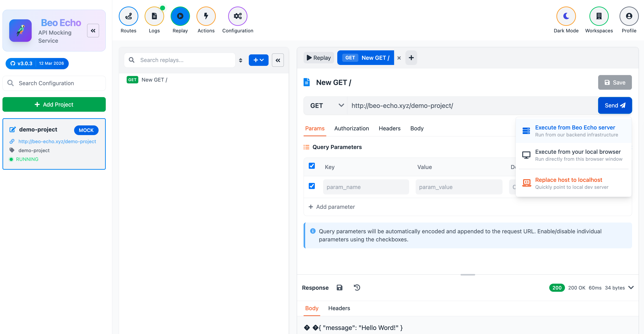This screenshot has width=644, height=334.
Task: Click the save response disk icon
Action: [x=339, y=287]
